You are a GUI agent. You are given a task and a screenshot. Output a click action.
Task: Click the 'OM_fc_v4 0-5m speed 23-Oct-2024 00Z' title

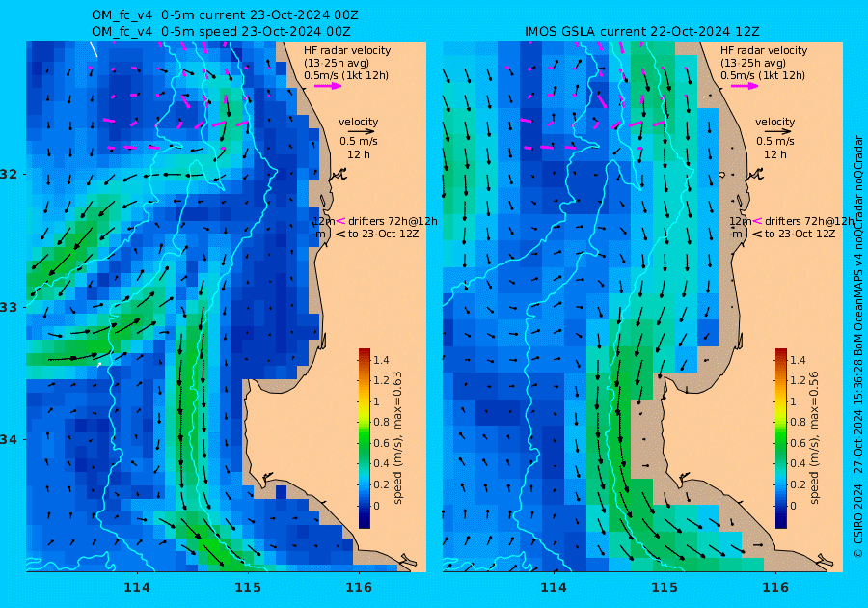tap(220, 31)
